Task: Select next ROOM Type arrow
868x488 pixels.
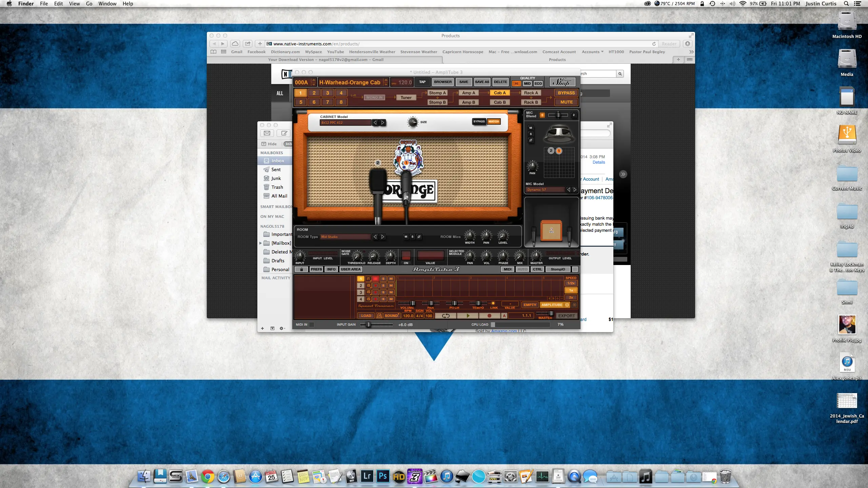Action: point(383,237)
